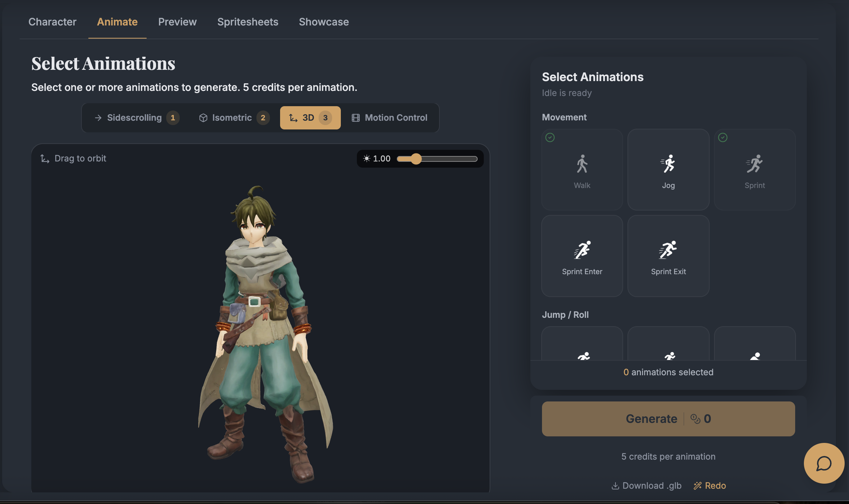The width and height of the screenshot is (849, 504).
Task: Click the Redo link
Action: (x=710, y=486)
